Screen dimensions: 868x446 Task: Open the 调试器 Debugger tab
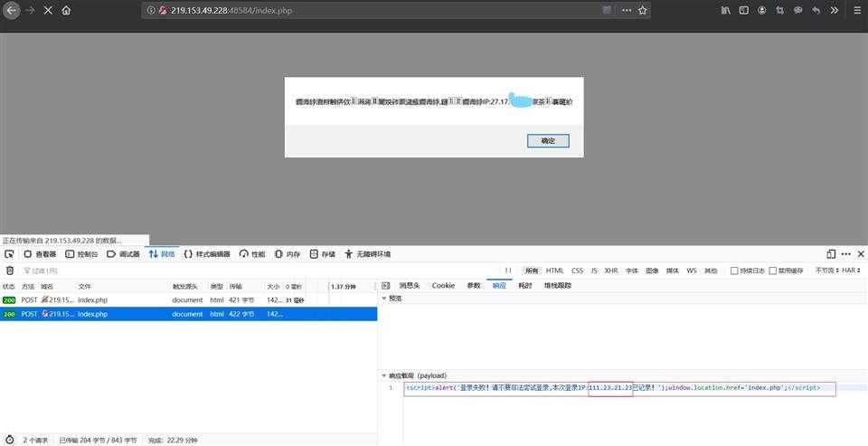(x=123, y=254)
